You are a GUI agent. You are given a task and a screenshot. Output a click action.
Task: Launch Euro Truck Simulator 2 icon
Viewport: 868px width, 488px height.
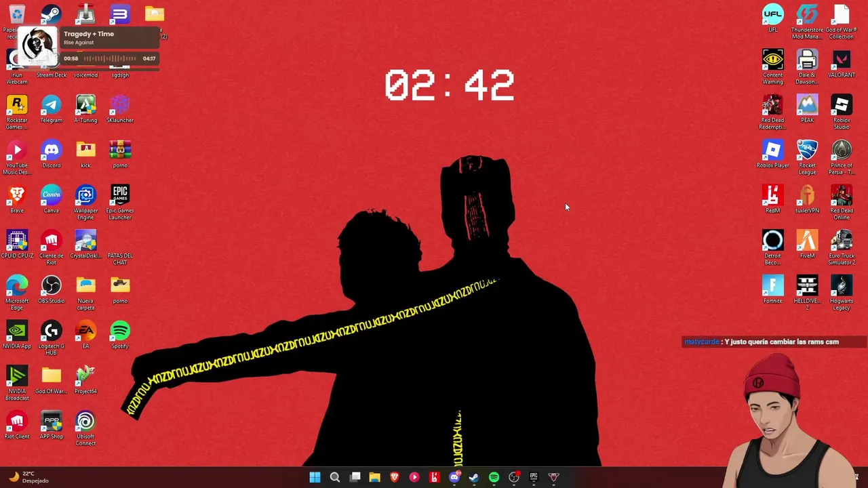pos(842,247)
